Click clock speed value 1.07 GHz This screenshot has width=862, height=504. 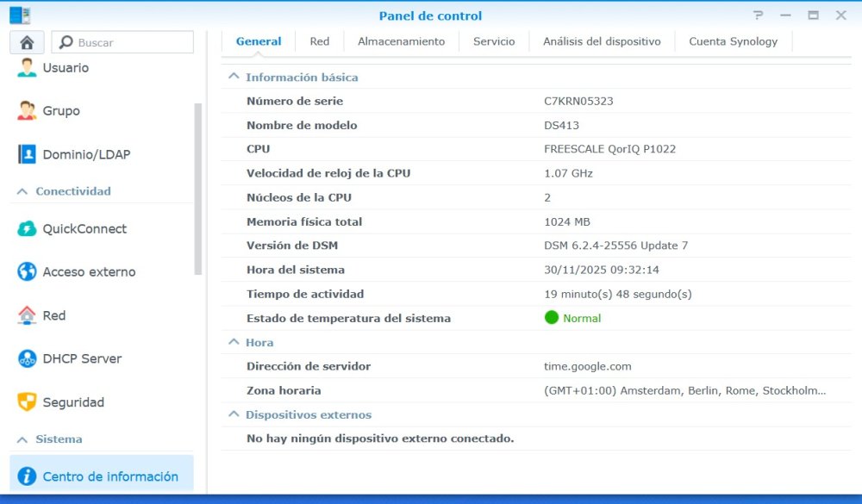(x=568, y=173)
